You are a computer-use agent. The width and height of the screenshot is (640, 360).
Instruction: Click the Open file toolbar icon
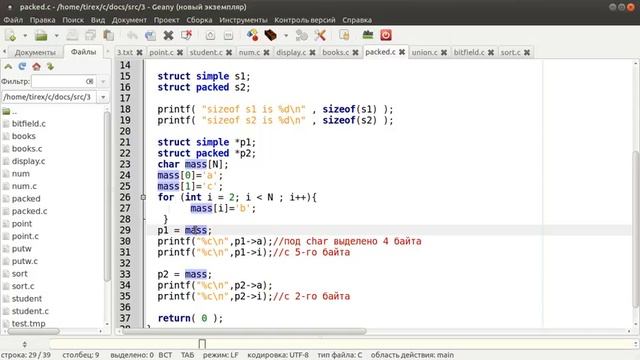41,36
